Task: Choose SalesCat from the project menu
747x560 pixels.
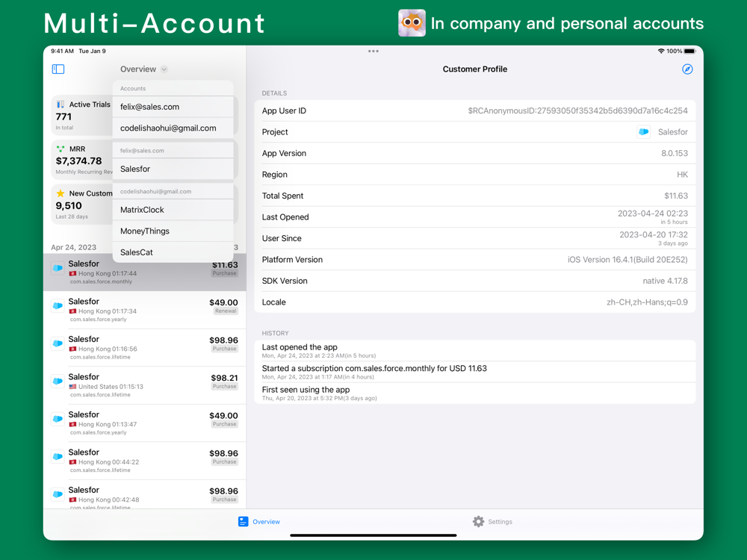Action: [173, 252]
